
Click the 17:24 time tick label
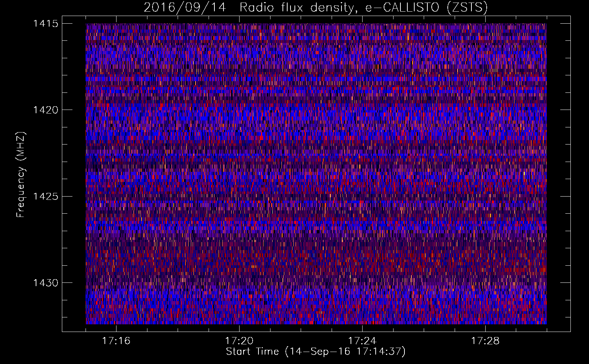(x=362, y=341)
